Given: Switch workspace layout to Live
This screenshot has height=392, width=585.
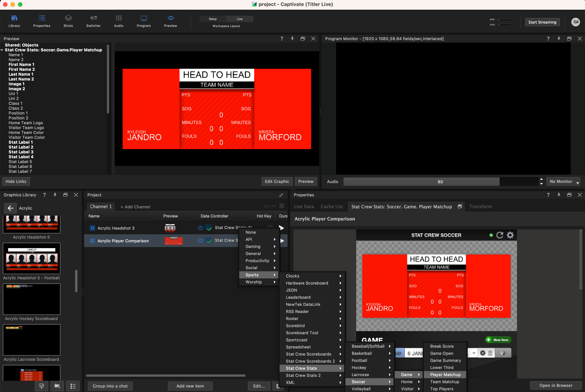Looking at the screenshot, I should [x=239, y=19].
